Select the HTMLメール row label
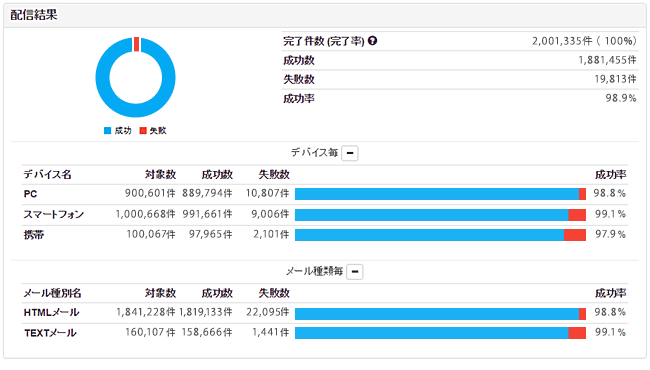The image size is (650, 370). 51,312
